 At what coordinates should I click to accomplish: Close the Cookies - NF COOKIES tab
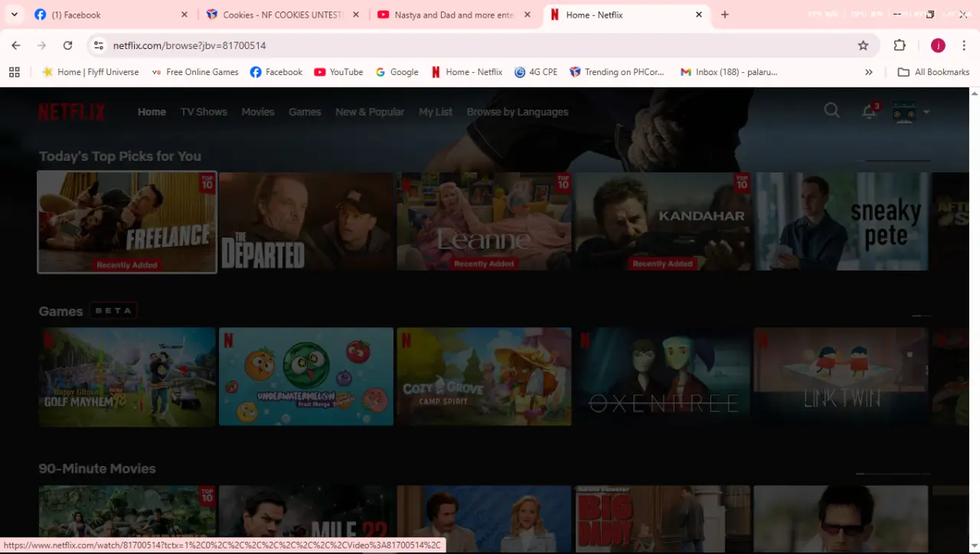357,15
